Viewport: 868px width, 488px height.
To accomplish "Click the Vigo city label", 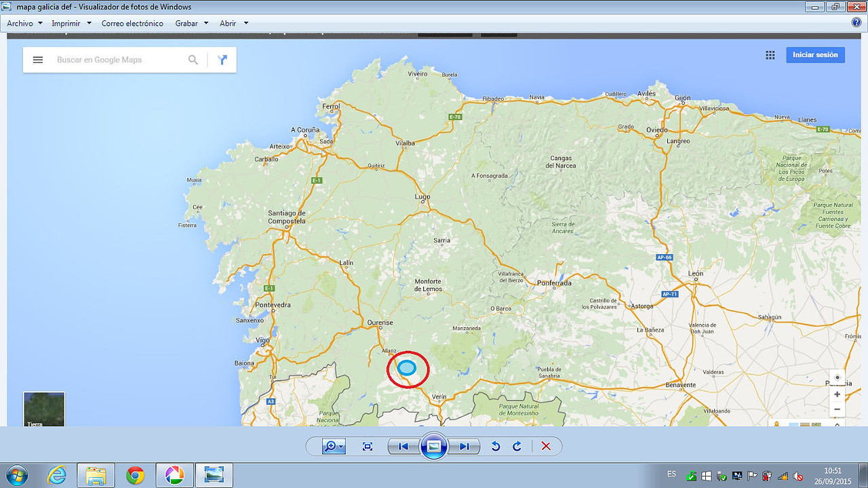I will (x=263, y=340).
